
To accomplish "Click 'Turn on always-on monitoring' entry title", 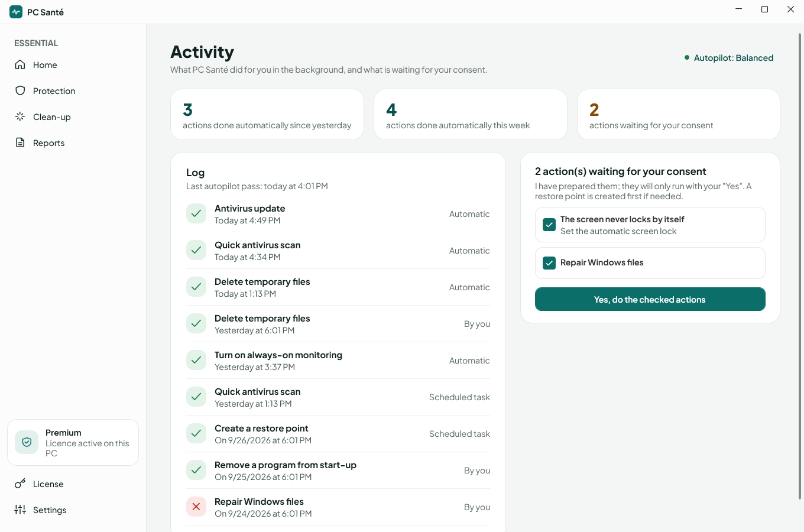I will click(x=278, y=355).
